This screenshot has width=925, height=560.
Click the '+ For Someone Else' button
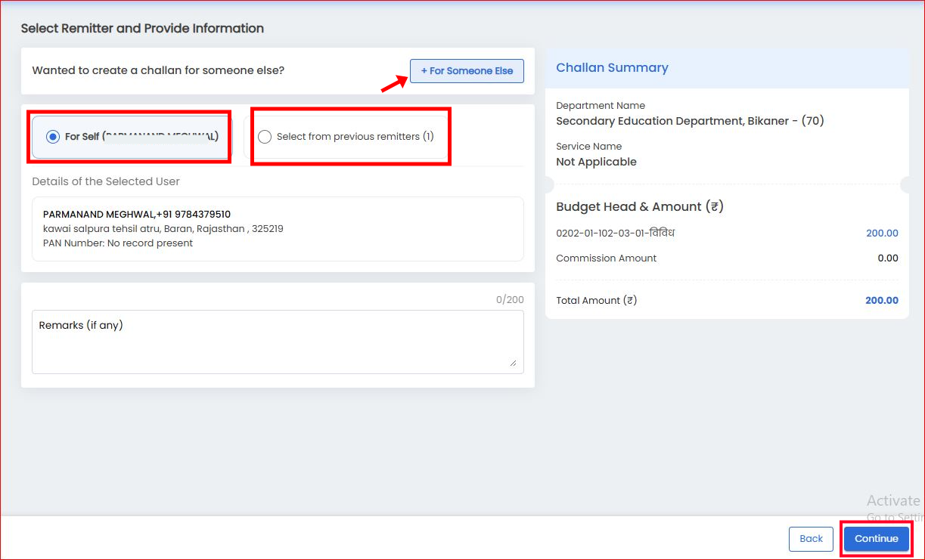pos(467,71)
